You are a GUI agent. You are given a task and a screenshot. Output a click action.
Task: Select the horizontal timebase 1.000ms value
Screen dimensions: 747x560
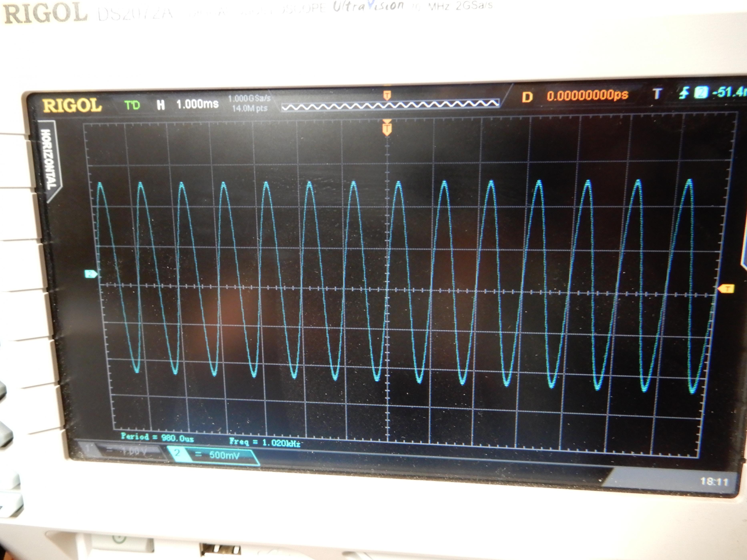coord(198,104)
